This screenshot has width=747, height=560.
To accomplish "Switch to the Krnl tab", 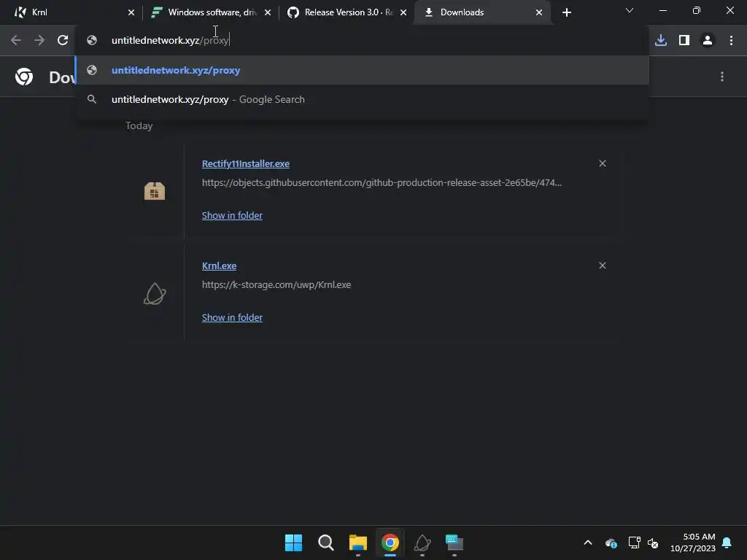I will coord(71,12).
